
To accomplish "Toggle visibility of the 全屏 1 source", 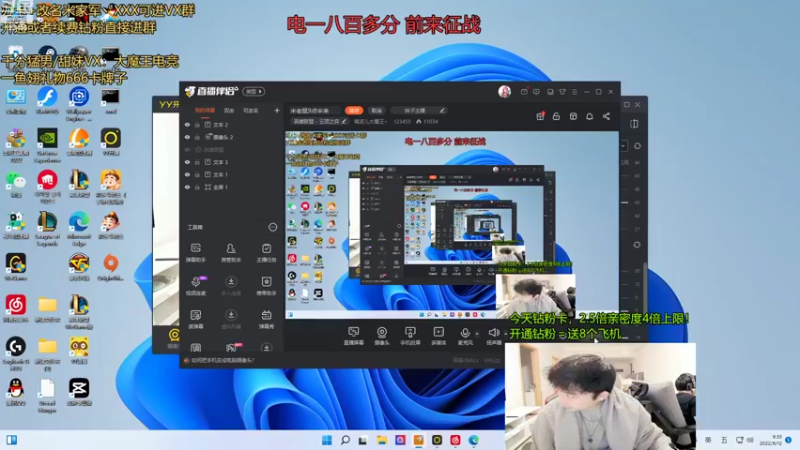I will tap(187, 187).
